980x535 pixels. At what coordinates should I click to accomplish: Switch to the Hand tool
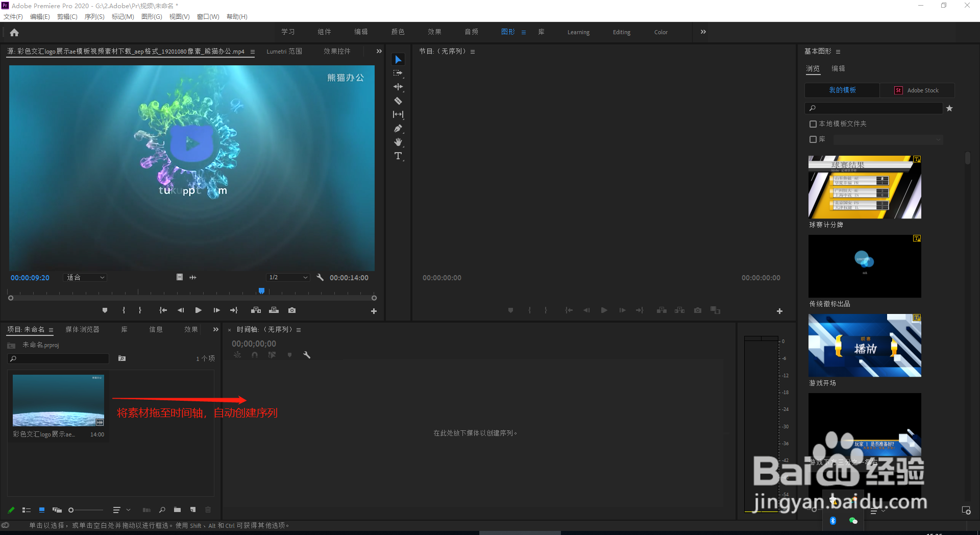click(x=398, y=142)
